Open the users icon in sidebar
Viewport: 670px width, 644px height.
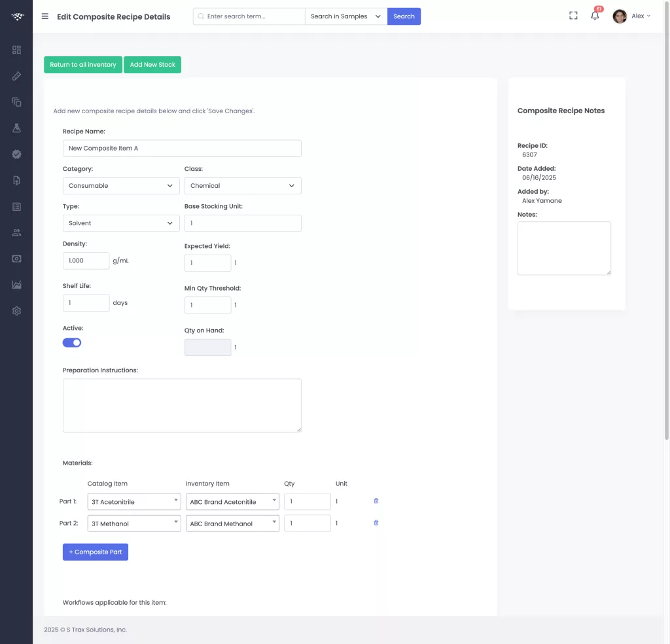[x=16, y=233]
